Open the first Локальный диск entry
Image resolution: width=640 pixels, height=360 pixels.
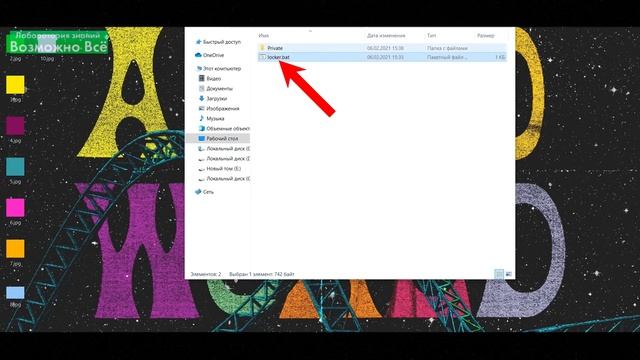tap(224, 149)
